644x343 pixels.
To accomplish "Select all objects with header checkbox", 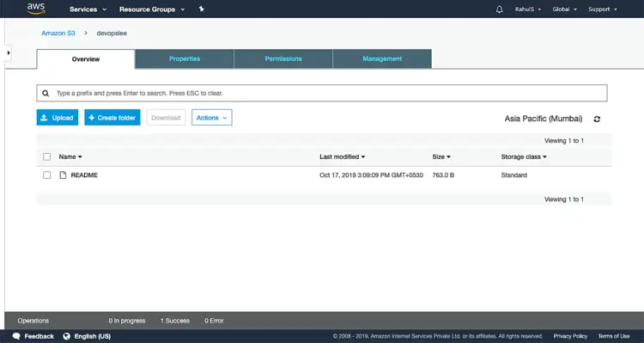I will pos(47,156).
